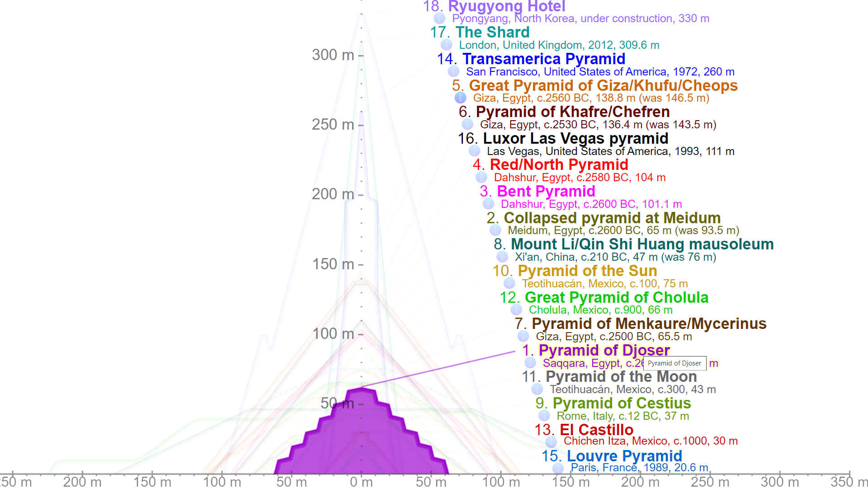Viewport: 868px width, 488px height.
Task: Open info icon for Pyramid of the Sun
Action: tap(509, 283)
